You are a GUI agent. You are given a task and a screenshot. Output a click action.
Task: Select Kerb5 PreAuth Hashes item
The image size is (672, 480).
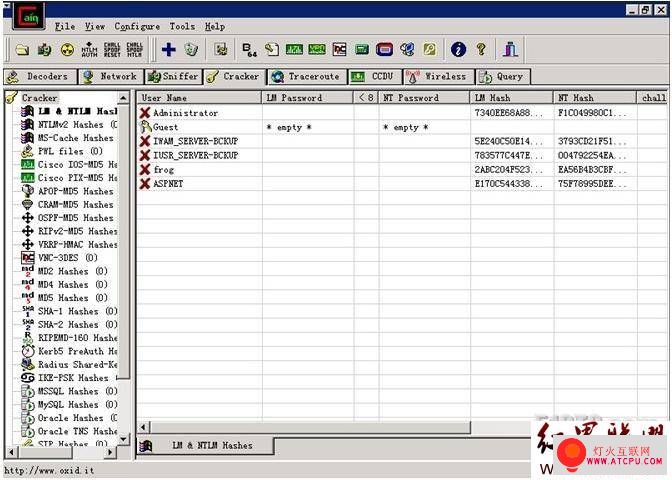pyautogui.click(x=69, y=351)
